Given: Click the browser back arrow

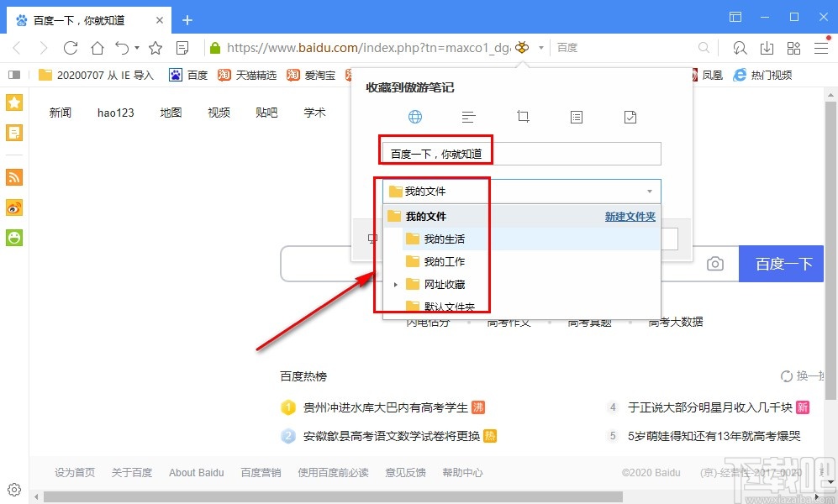Looking at the screenshot, I should 17,48.
